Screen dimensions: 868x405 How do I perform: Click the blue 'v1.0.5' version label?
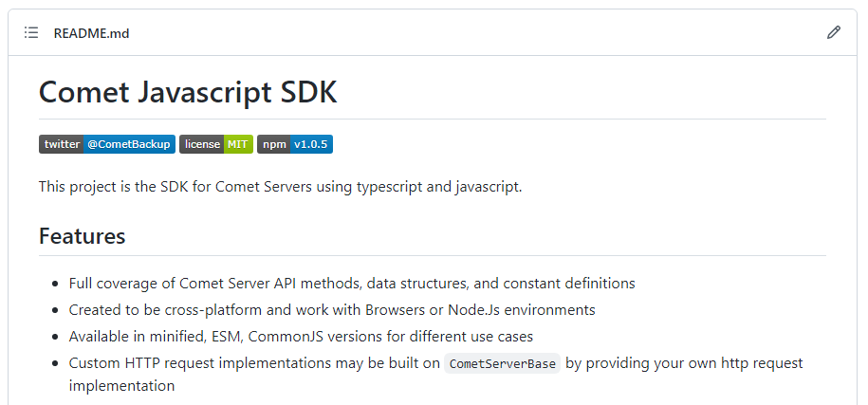[x=310, y=144]
